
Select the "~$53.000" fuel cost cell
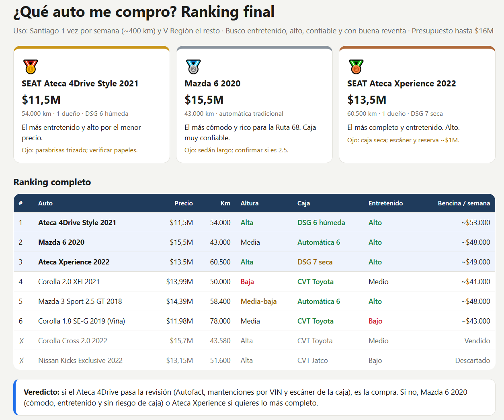pyautogui.click(x=476, y=223)
